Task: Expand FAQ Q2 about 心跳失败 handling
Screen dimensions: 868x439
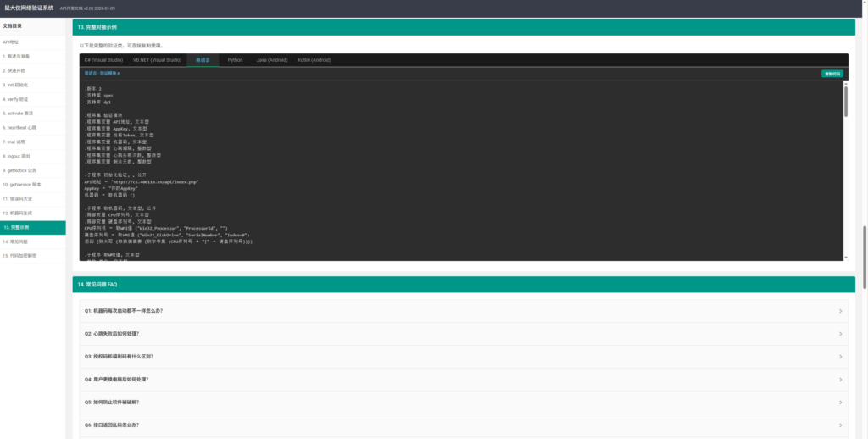Action: [x=840, y=334]
